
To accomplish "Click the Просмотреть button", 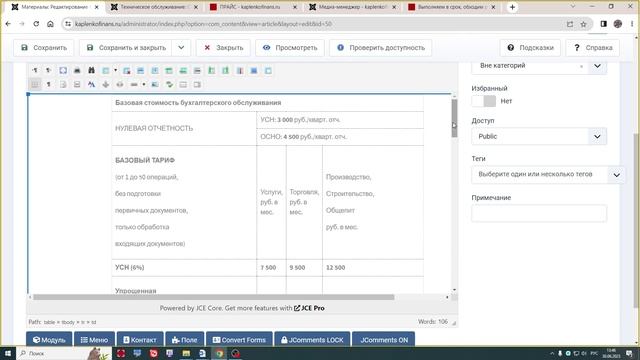I will (290, 48).
